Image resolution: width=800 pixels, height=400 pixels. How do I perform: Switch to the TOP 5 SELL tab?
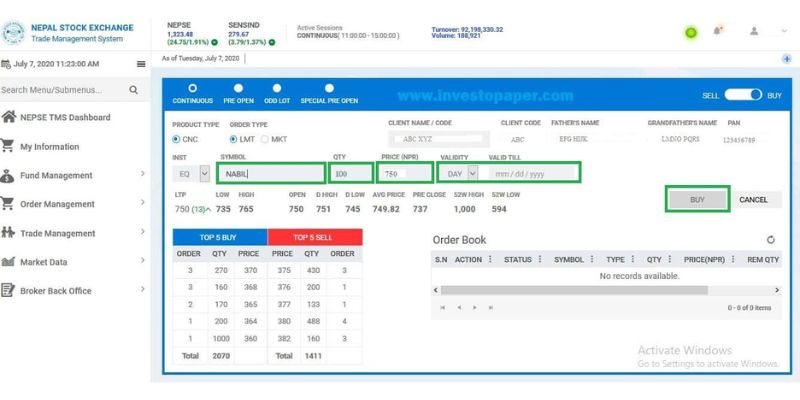[x=315, y=237]
